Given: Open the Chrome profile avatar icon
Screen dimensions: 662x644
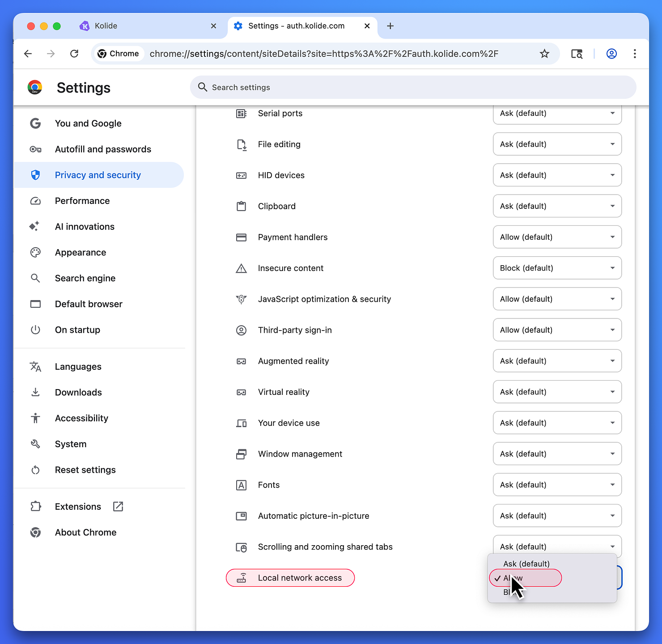Looking at the screenshot, I should (611, 54).
